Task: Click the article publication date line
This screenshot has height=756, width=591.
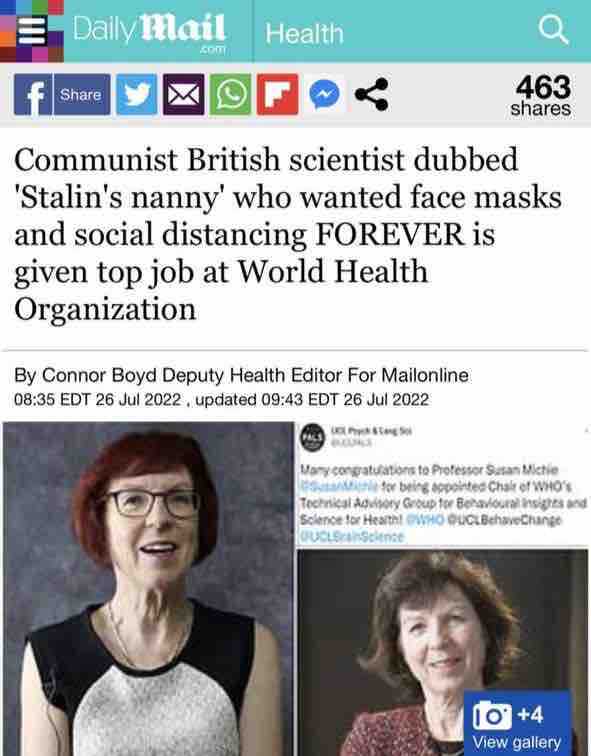Action: pos(221,400)
